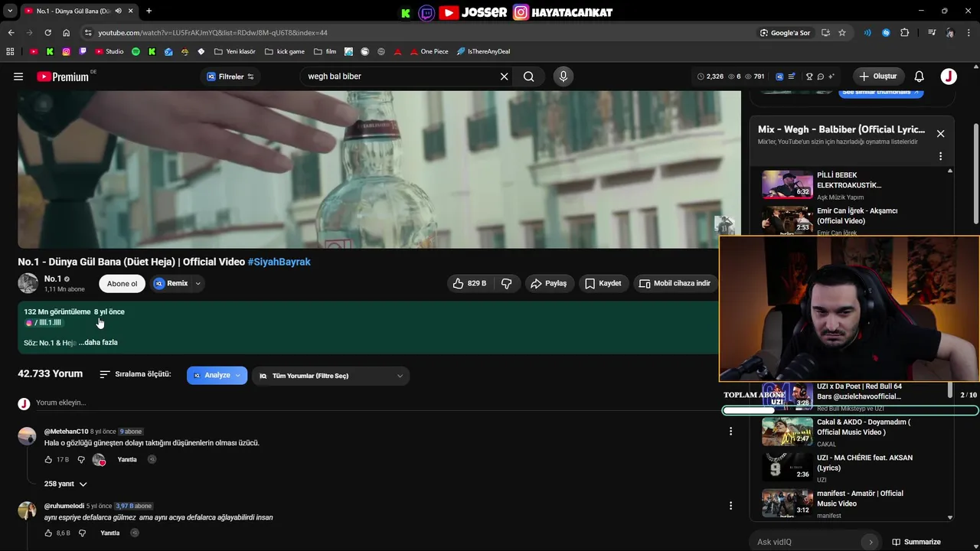Open the three-dot menu for @MetehanC10 comment
The height and width of the screenshot is (551, 980).
tap(730, 432)
